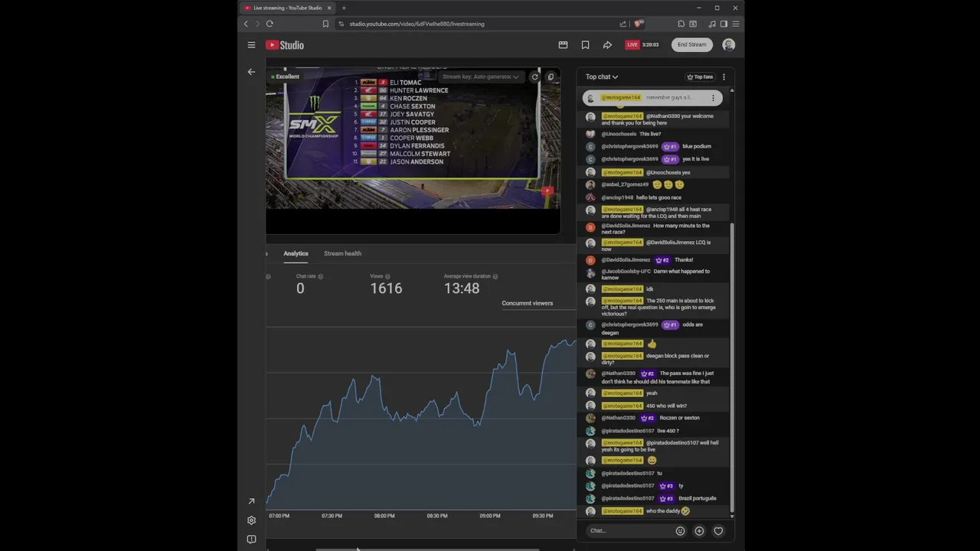Open a new browser tab

(x=344, y=8)
